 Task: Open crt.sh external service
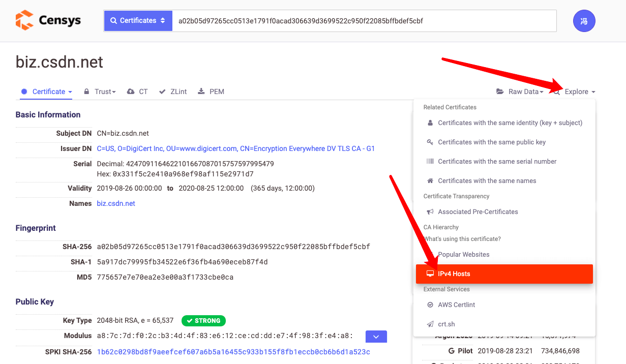coord(504,324)
